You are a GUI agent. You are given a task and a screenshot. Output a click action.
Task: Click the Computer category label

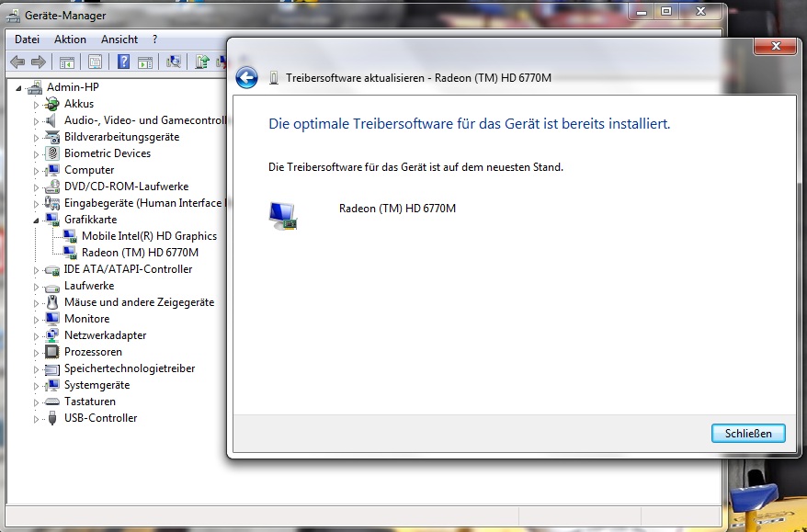click(x=89, y=170)
